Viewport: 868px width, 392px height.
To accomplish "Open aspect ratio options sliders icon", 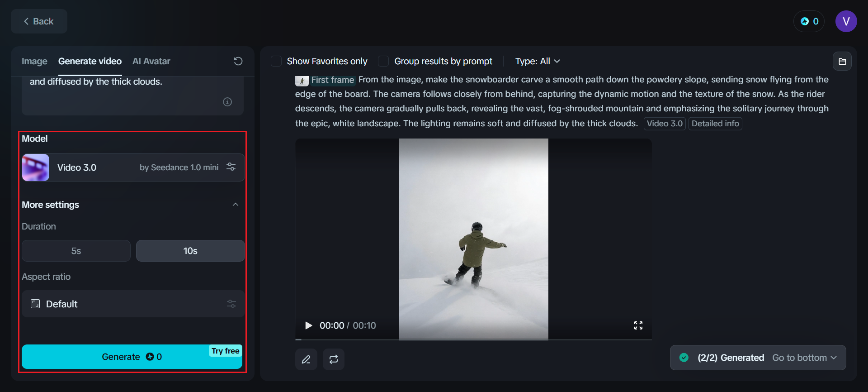I will (231, 304).
